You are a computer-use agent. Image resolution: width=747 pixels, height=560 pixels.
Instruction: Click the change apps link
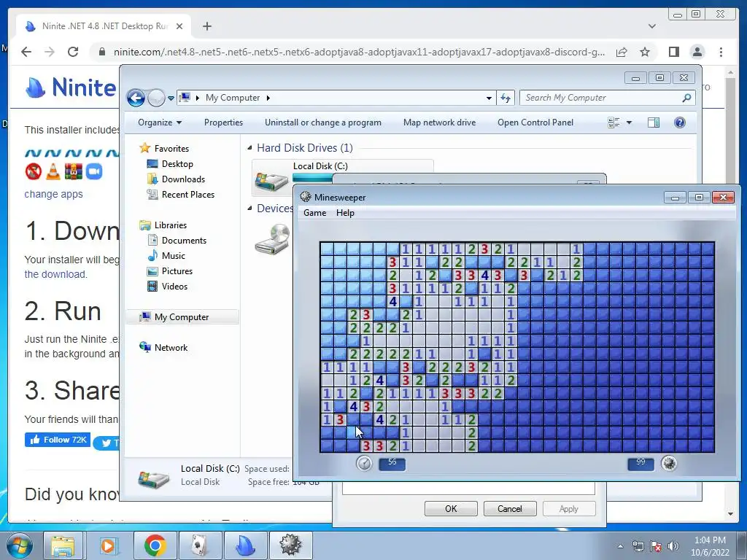point(53,194)
